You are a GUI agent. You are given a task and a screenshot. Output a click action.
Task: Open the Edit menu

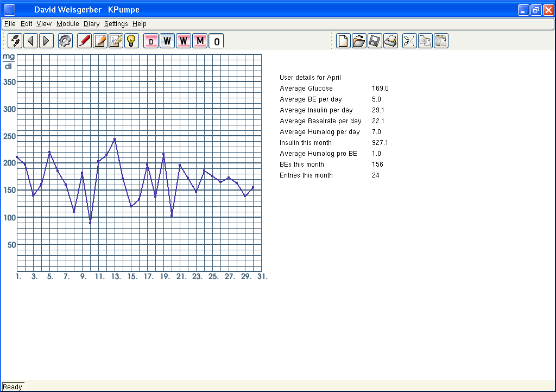pos(26,24)
